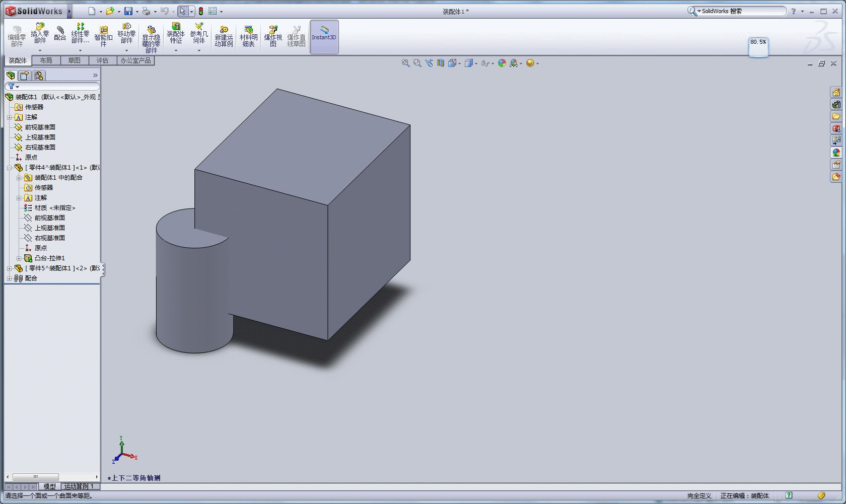This screenshot has width=846, height=504.
Task: Open the 参考几何体 dropdown arrow
Action: coord(199,50)
